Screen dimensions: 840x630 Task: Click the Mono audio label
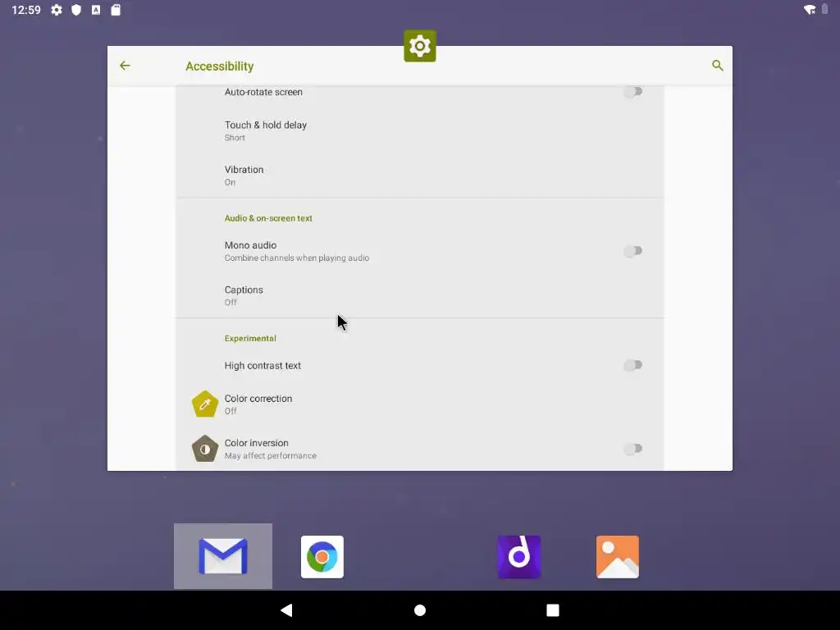point(250,244)
